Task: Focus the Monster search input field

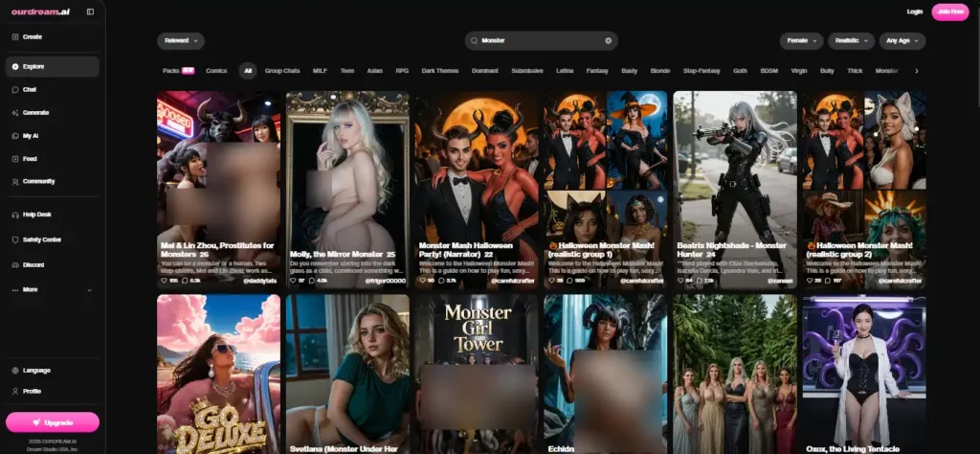Action: [542, 40]
